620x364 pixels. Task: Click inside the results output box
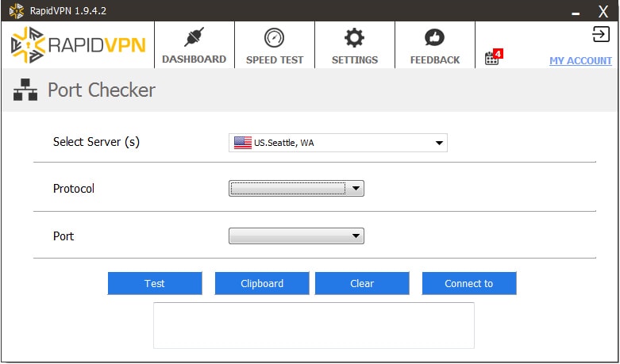click(314, 326)
